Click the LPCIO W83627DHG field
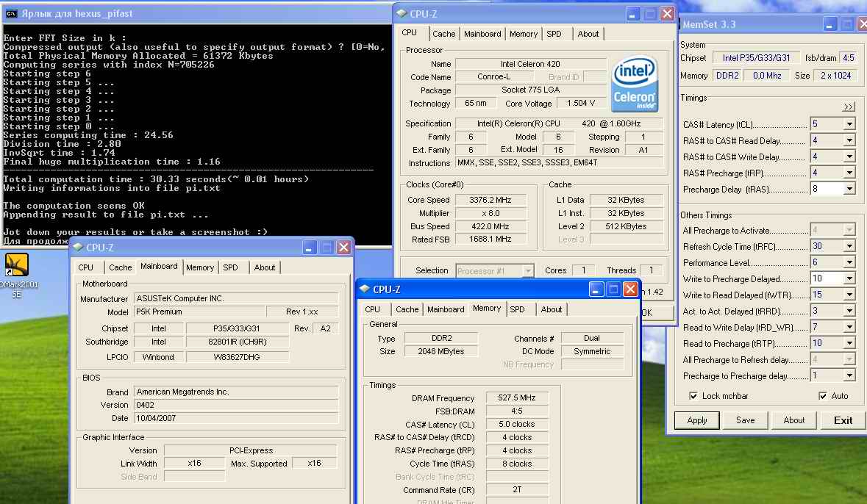The width and height of the screenshot is (867, 504). (238, 357)
